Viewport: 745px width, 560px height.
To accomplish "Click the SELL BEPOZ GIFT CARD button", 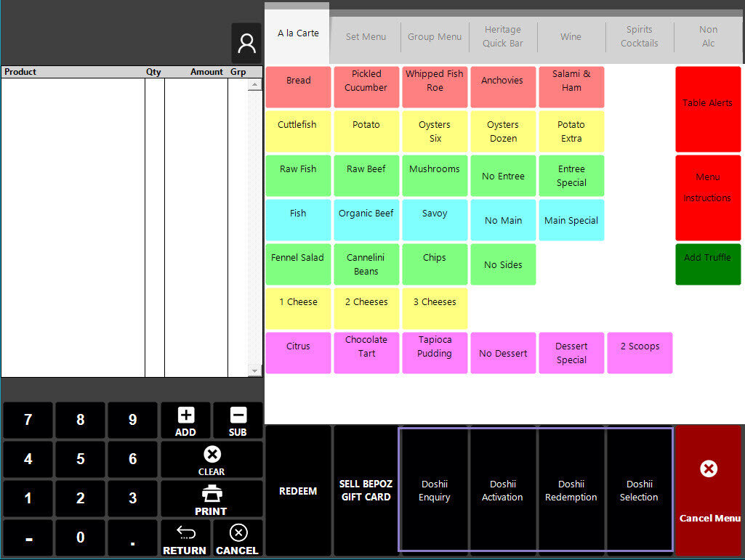I will (x=365, y=491).
